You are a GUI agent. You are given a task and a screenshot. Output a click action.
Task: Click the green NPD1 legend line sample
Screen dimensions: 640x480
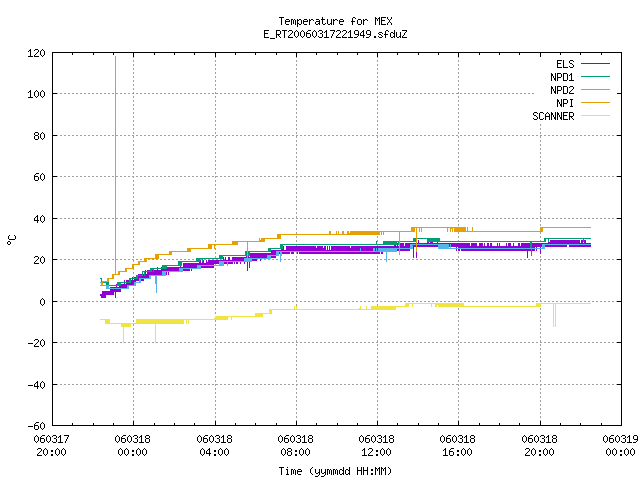pos(595,77)
